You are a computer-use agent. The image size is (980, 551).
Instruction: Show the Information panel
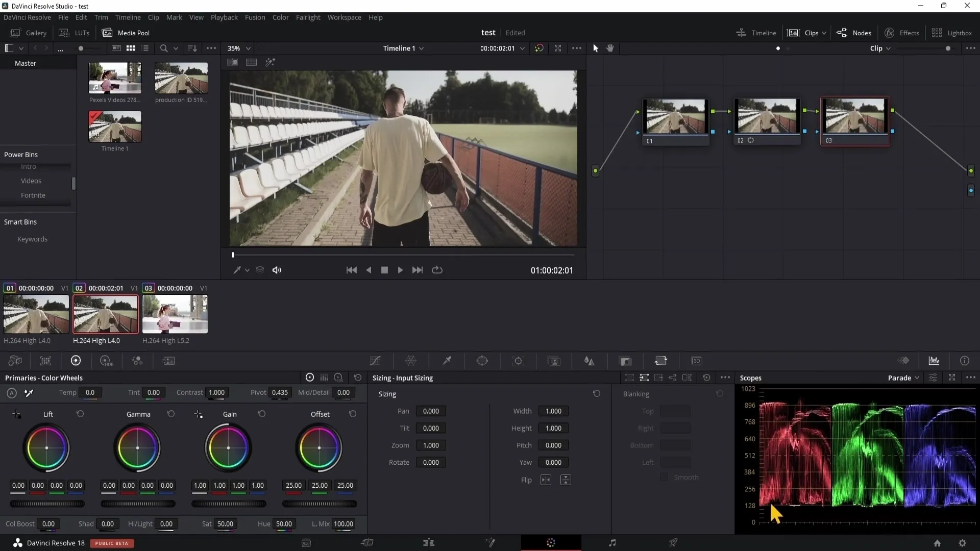pyautogui.click(x=965, y=361)
